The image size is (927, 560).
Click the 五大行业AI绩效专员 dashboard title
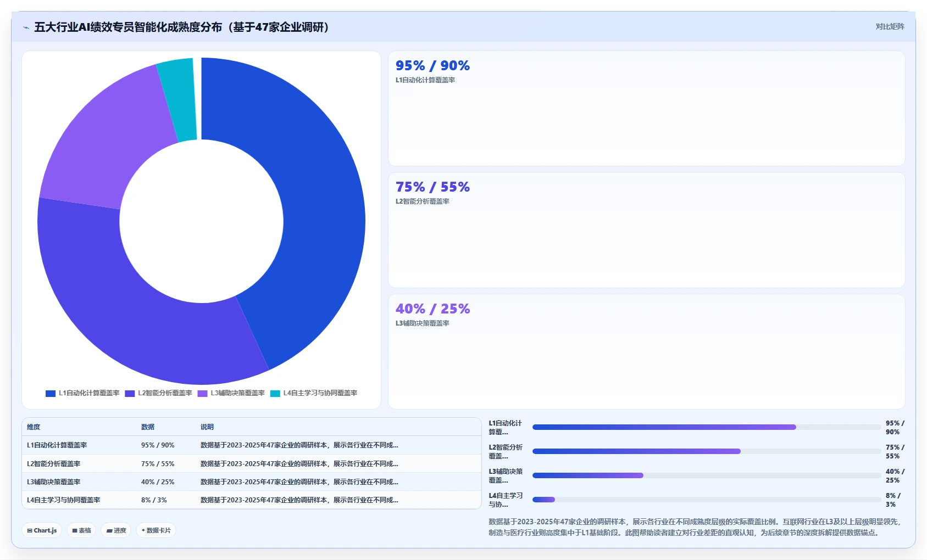tap(182, 27)
